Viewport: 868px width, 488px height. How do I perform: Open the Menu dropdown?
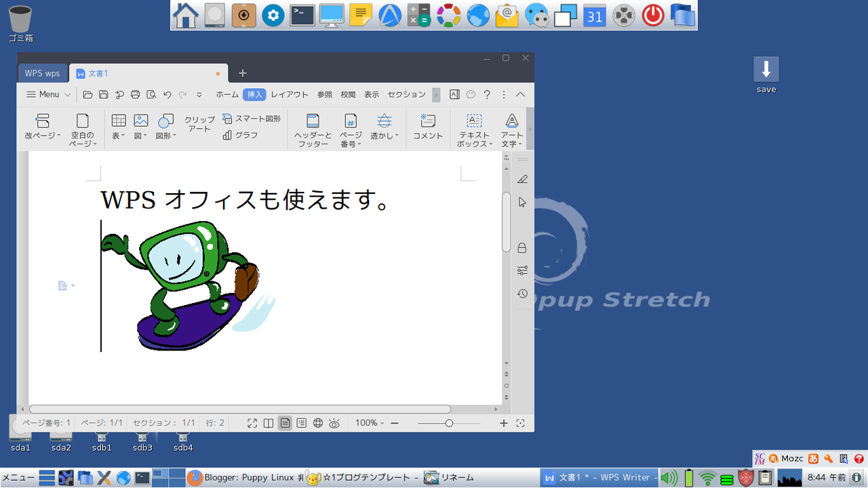click(48, 94)
